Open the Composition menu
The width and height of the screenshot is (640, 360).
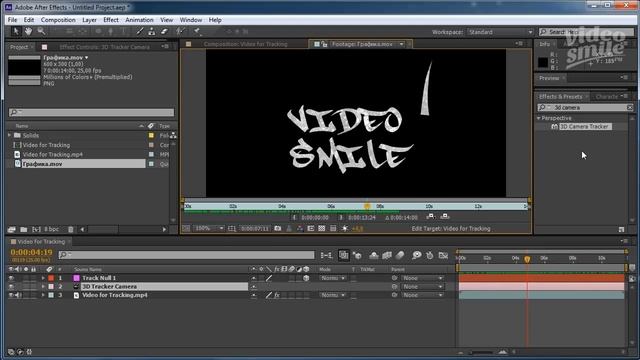(58, 20)
